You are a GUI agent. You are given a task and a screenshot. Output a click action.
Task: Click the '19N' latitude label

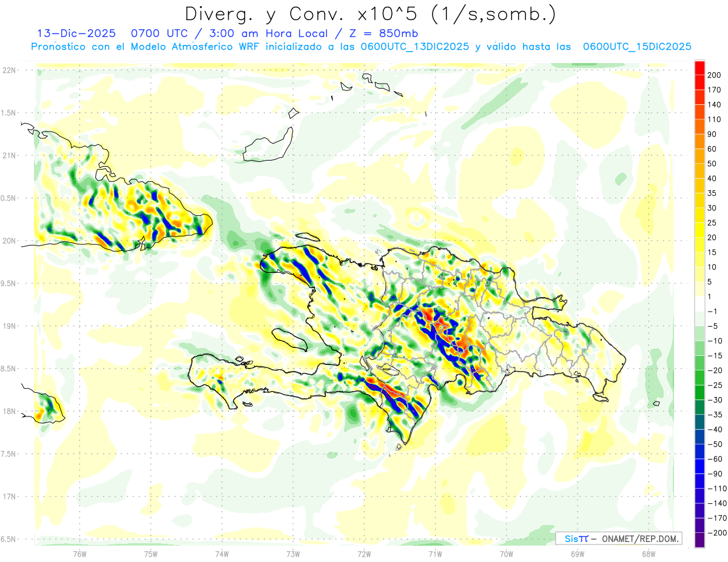9,326
